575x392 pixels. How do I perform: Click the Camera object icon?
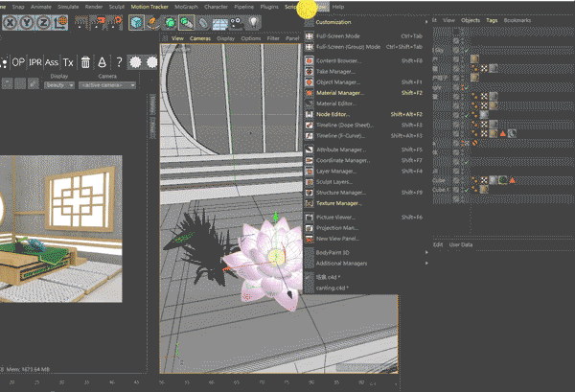(237, 23)
